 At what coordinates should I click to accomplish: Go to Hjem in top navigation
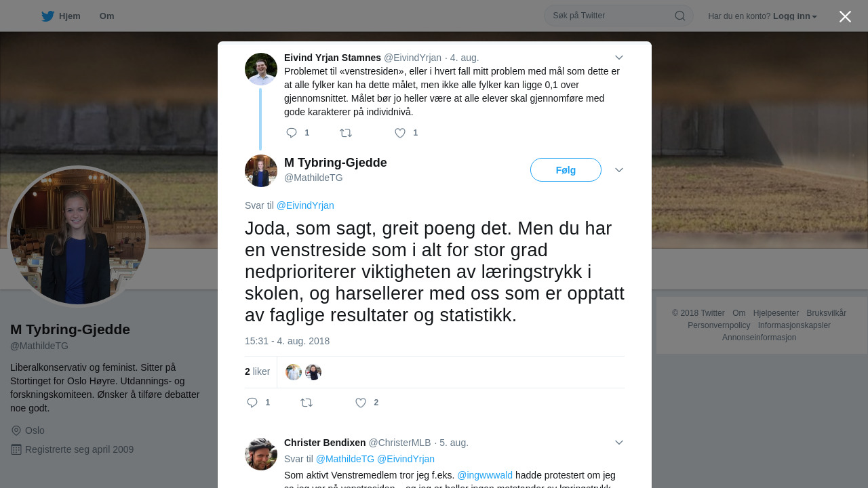[70, 16]
